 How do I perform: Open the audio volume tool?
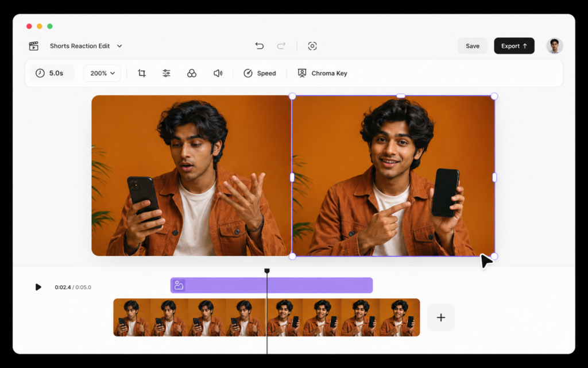pyautogui.click(x=218, y=73)
